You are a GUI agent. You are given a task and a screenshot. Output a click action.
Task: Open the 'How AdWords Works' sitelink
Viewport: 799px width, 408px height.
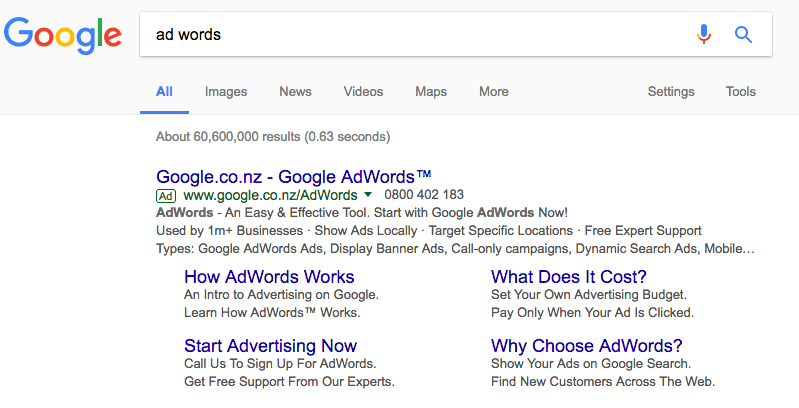point(269,277)
